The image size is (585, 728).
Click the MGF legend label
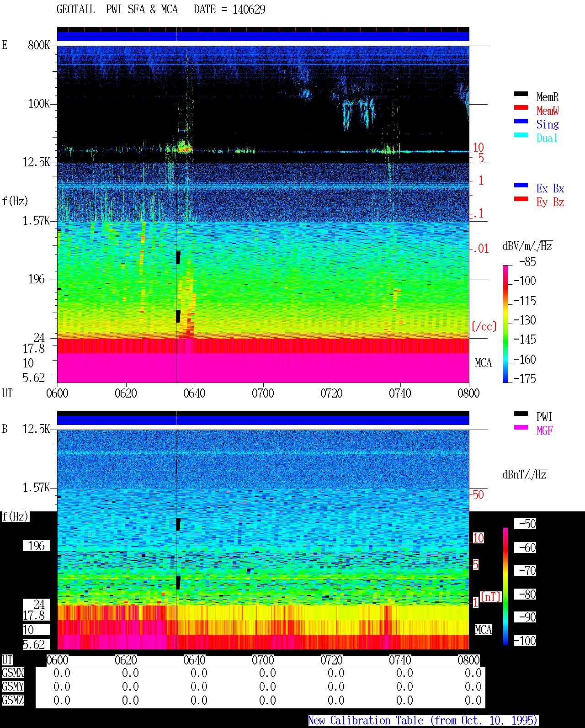545,430
